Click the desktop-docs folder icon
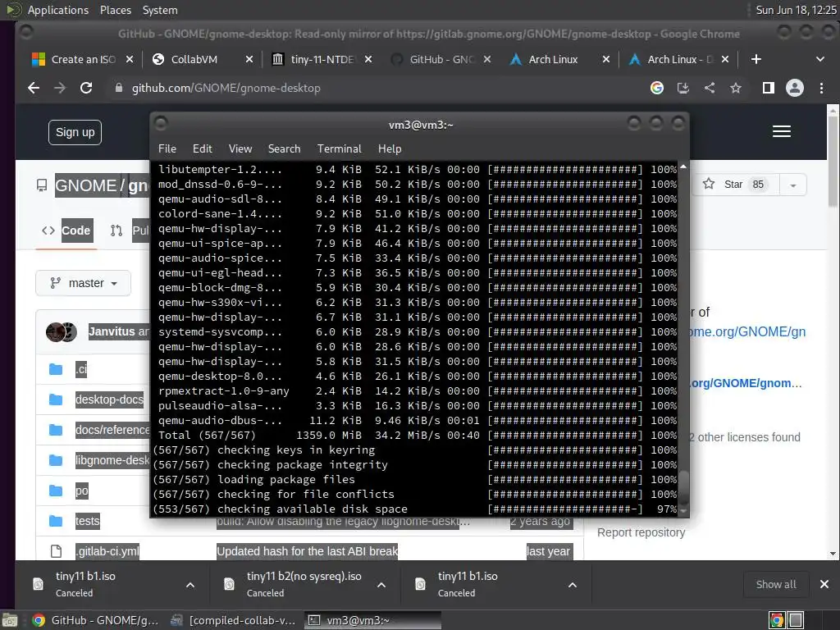The image size is (840, 630). pyautogui.click(x=56, y=399)
